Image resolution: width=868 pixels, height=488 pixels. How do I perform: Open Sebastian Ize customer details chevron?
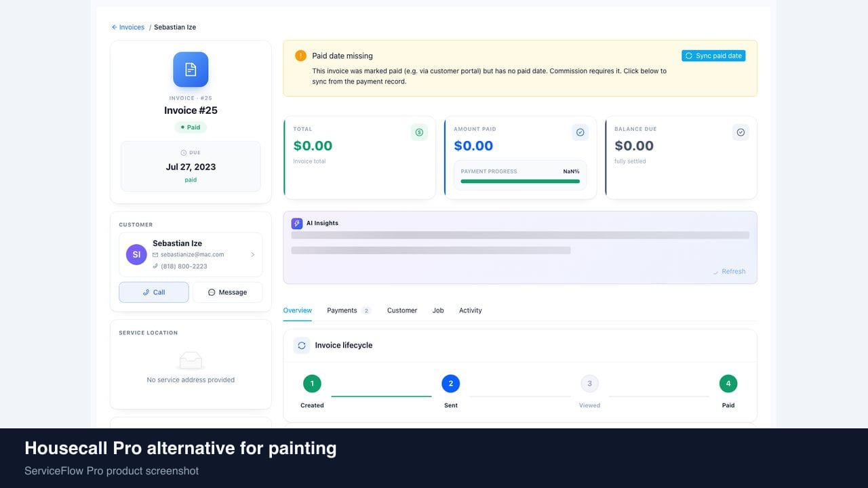coord(252,255)
